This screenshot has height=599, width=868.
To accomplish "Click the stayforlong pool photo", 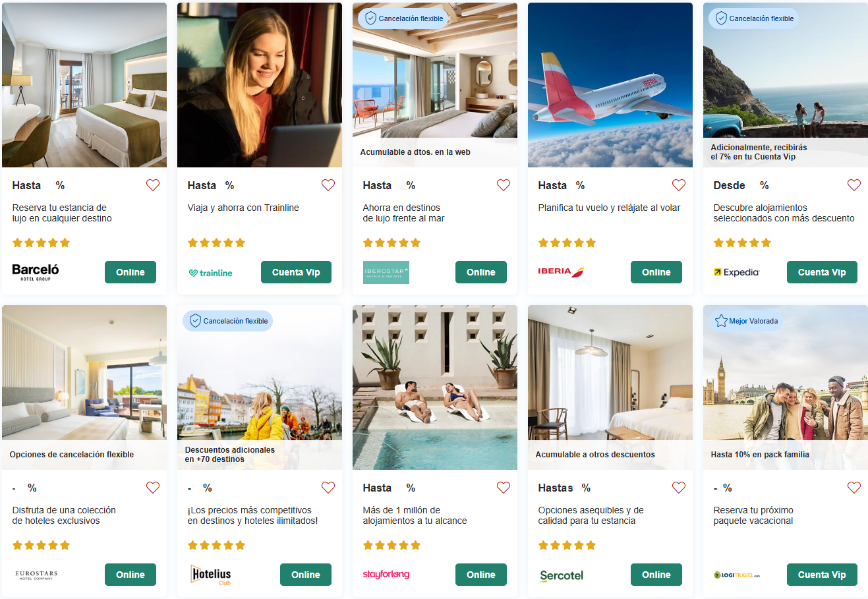I will tap(435, 387).
